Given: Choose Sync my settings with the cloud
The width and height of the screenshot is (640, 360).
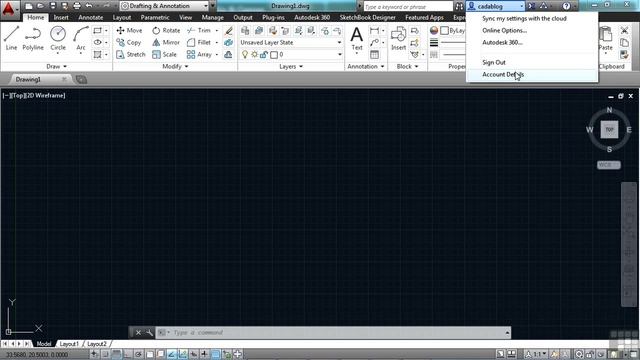Looking at the screenshot, I should (x=524, y=19).
